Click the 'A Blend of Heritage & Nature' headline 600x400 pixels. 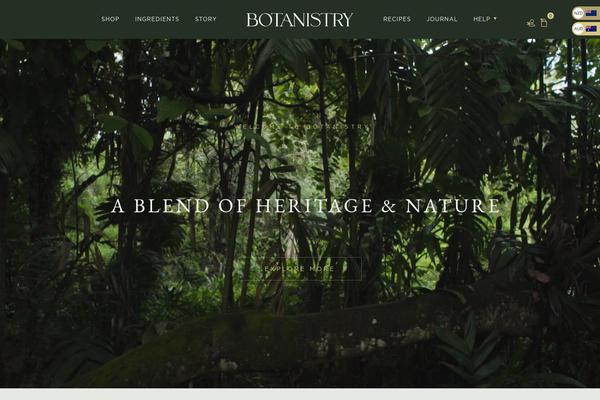tap(305, 206)
